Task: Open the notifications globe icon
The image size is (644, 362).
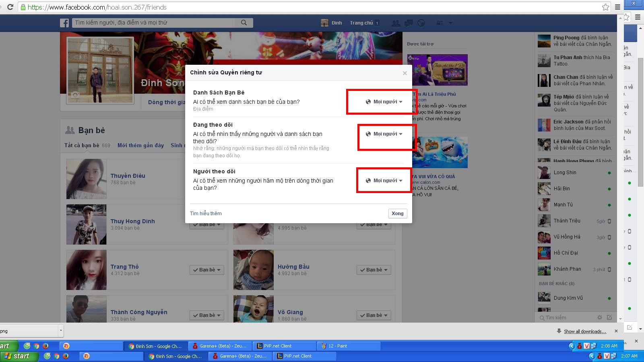Action: (x=421, y=23)
